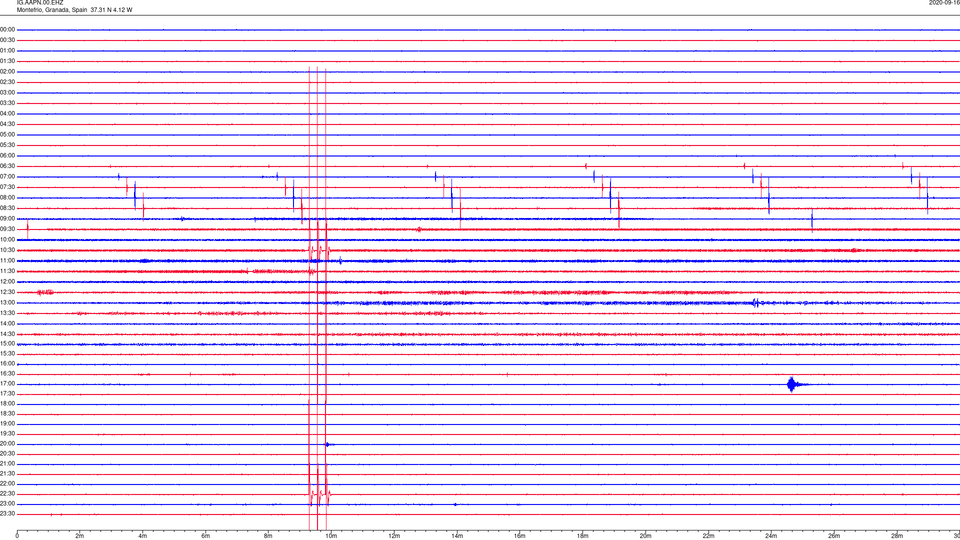The width and height of the screenshot is (960, 540).
Task: Click the '18:00' trace time label
Action: click(7, 403)
